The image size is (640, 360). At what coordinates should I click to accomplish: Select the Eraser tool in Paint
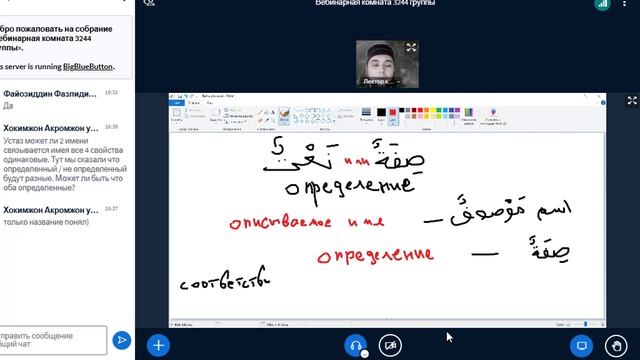click(x=260, y=120)
